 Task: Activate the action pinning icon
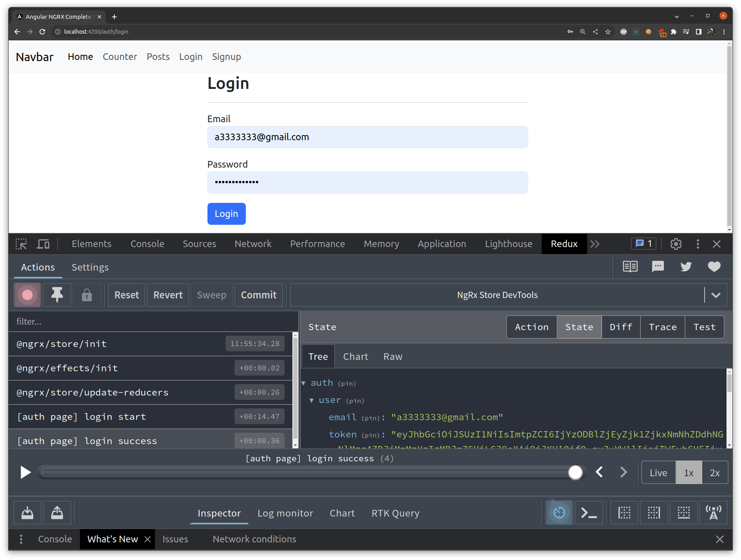pyautogui.click(x=57, y=295)
